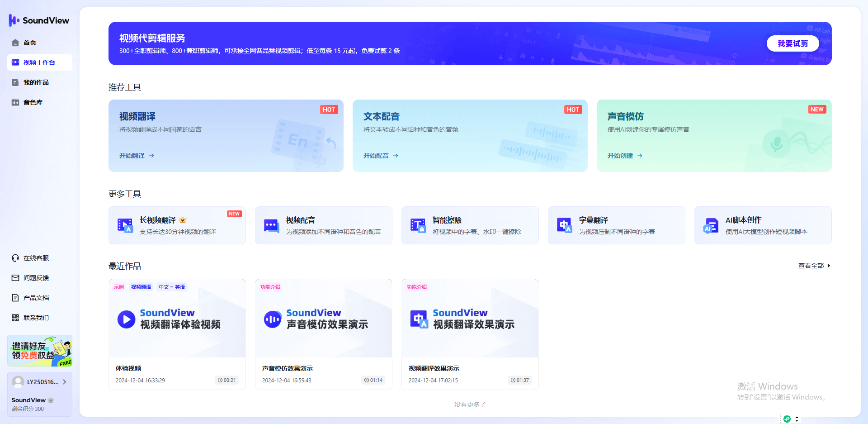The width and height of the screenshot is (868, 424).
Task: Open the 体验视频 thumbnail
Action: click(x=177, y=319)
